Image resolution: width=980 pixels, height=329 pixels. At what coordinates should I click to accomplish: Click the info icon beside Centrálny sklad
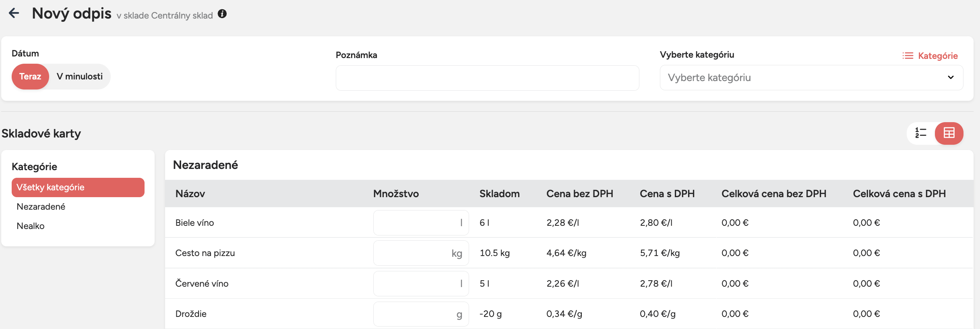tap(222, 14)
